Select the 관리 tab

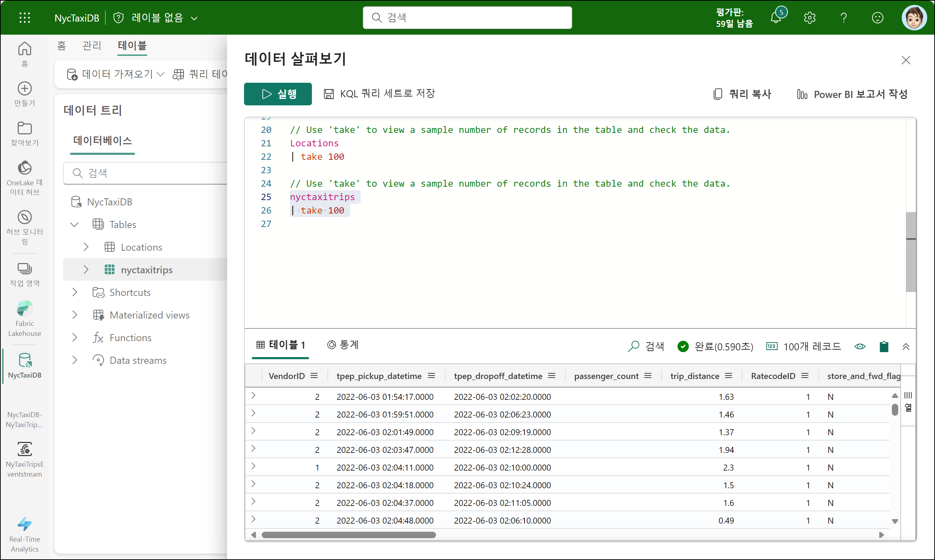point(92,46)
